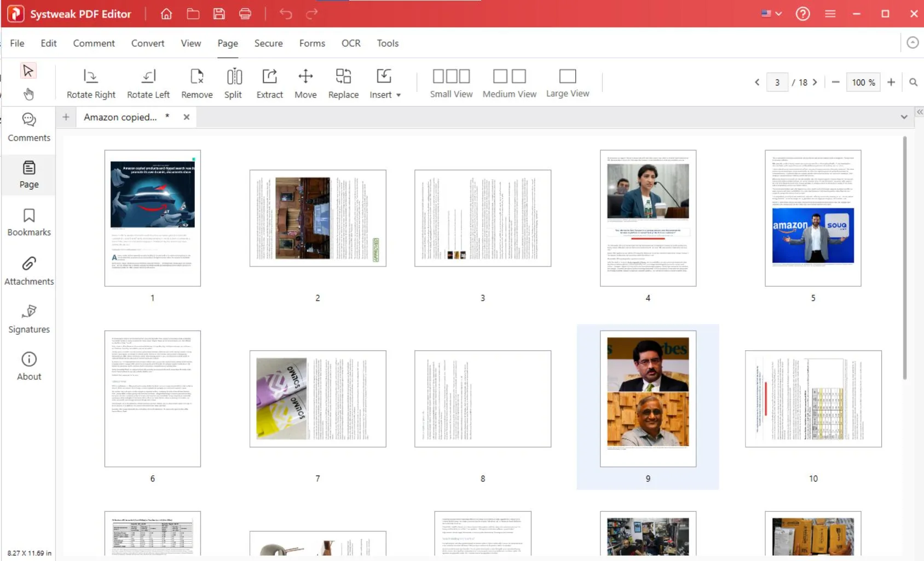Expand the Insert dropdown arrow

(x=399, y=95)
